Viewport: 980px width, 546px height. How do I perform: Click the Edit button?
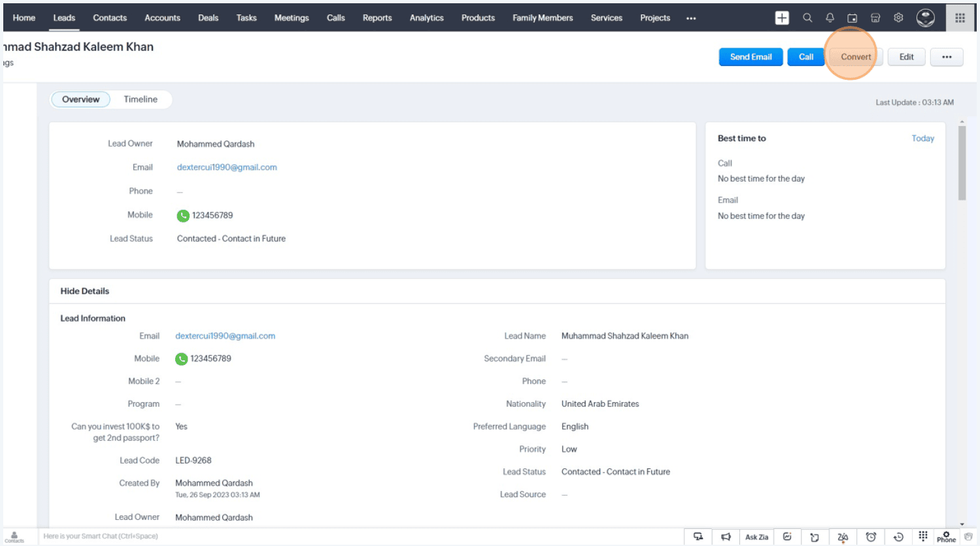(x=906, y=57)
